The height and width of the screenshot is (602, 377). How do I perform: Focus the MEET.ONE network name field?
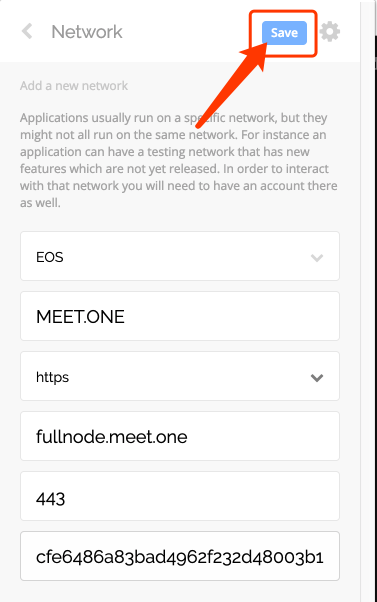180,316
